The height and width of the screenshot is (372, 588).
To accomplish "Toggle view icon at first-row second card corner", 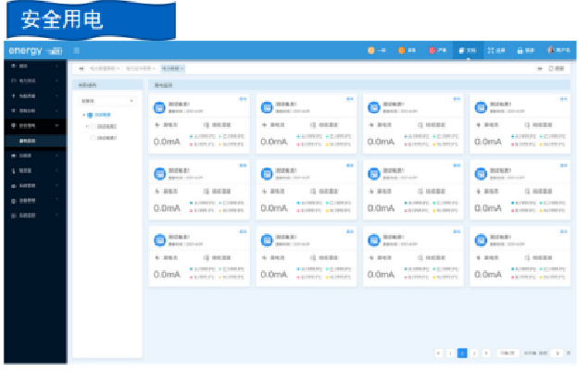I will (x=350, y=99).
